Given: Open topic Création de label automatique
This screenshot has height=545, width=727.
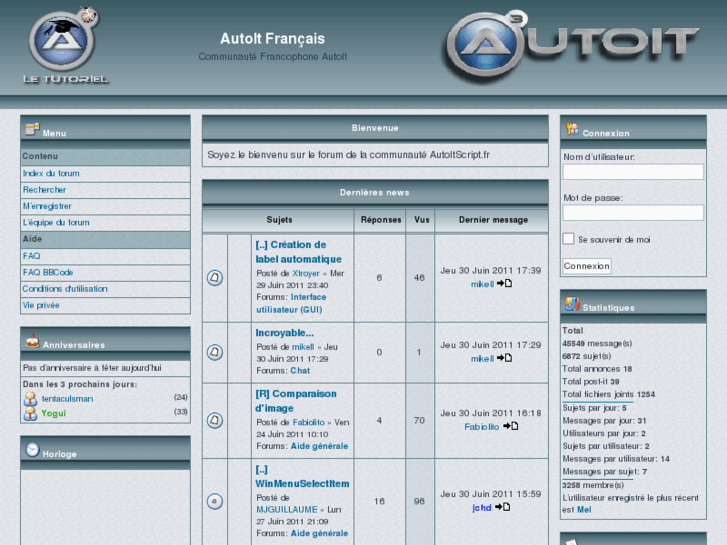Looking at the screenshot, I should (x=299, y=252).
